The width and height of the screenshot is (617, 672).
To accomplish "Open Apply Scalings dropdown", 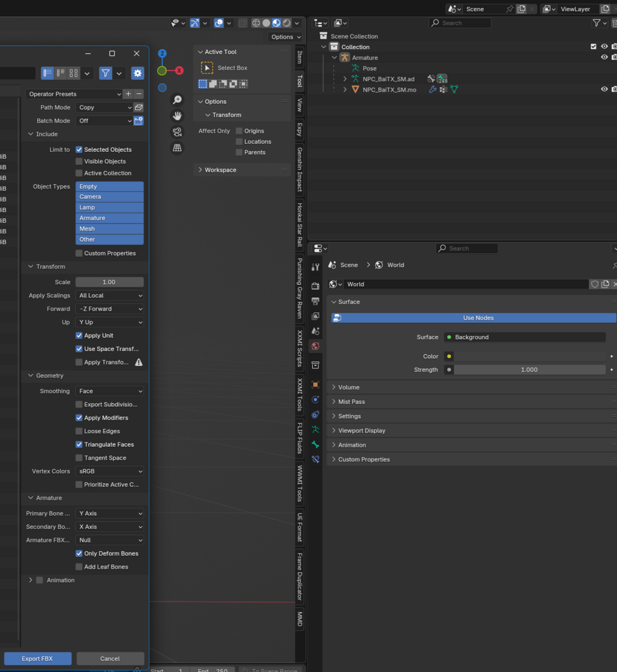I will point(109,296).
